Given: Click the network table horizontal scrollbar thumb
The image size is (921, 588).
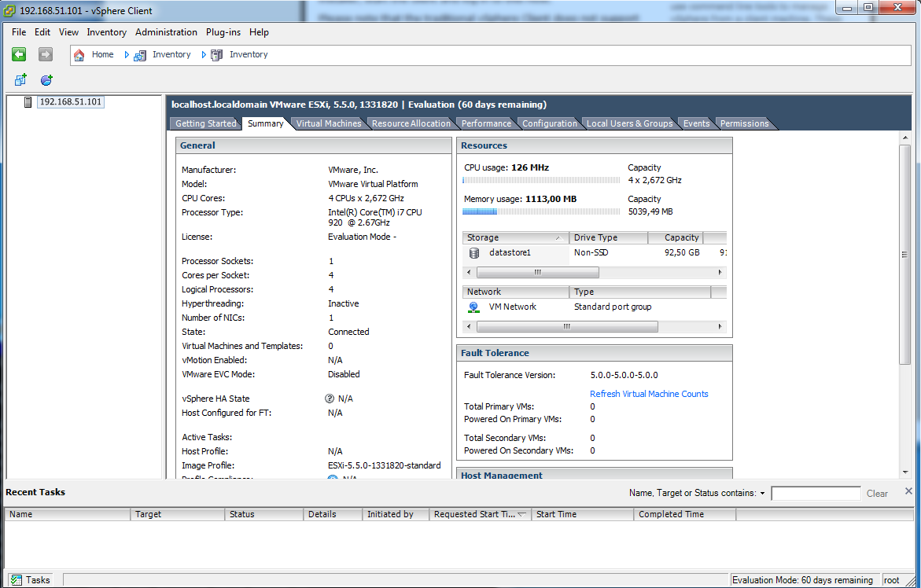Looking at the screenshot, I should tap(567, 326).
